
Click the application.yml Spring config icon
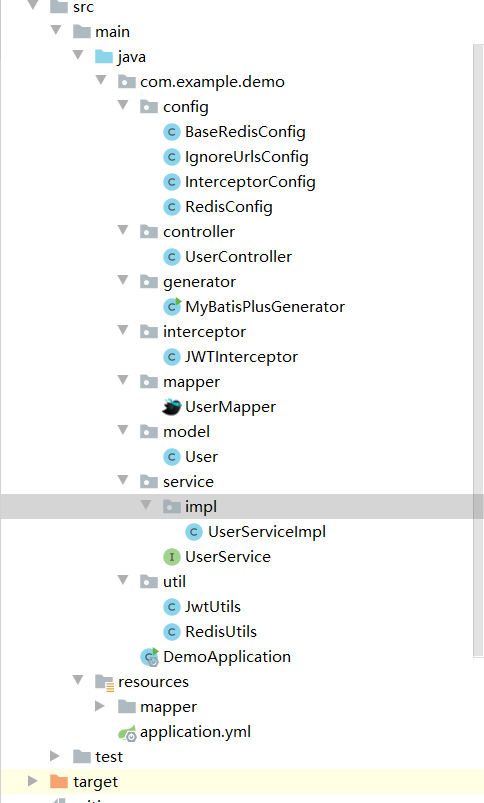(x=127, y=733)
